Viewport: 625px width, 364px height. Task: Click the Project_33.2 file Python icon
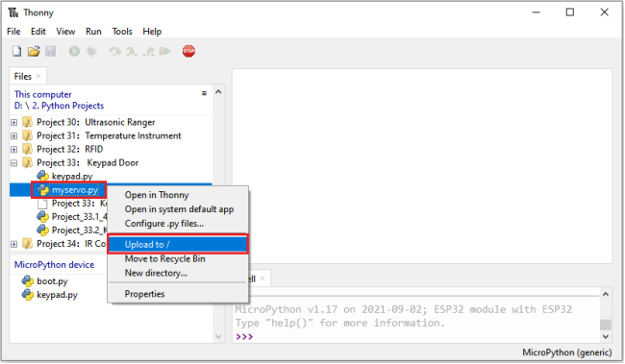click(x=42, y=231)
